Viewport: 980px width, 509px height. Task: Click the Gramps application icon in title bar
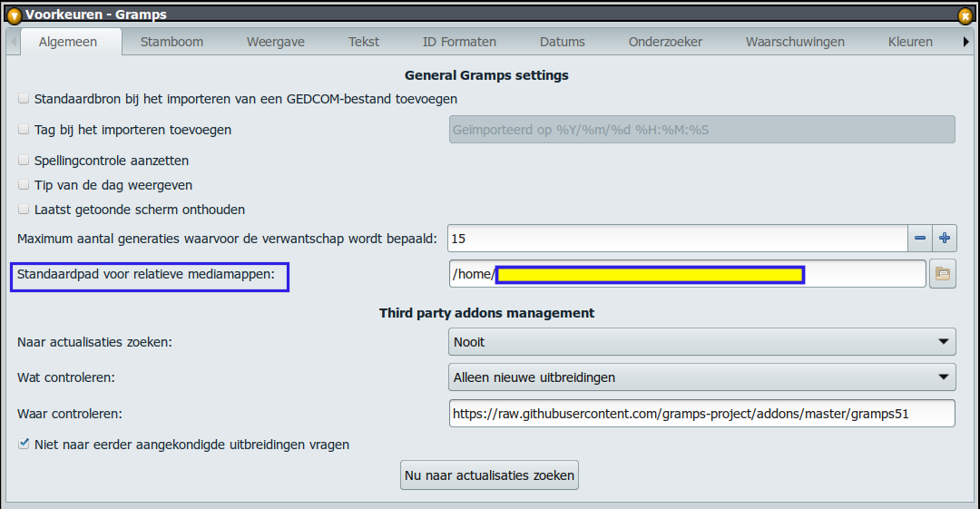tap(14, 15)
